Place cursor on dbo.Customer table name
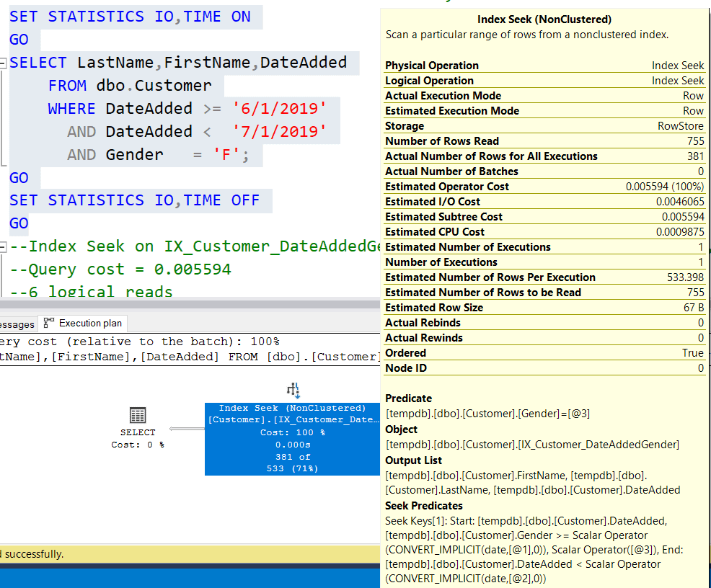The height and width of the screenshot is (588, 711). click(x=154, y=86)
